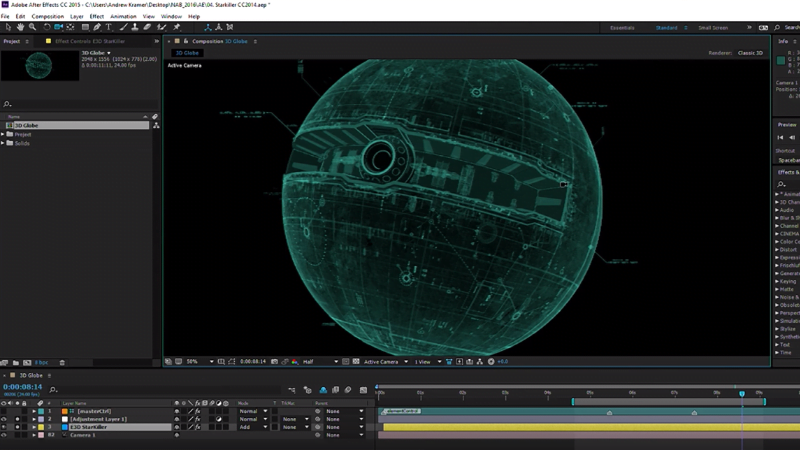Click the current time indicator playhead
Image resolution: width=800 pixels, height=450 pixels.
[x=742, y=393]
